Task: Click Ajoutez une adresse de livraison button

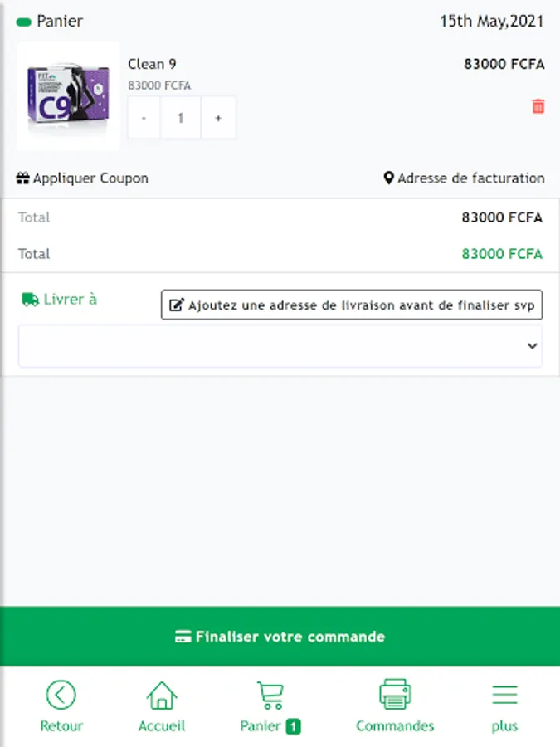Action: click(352, 305)
